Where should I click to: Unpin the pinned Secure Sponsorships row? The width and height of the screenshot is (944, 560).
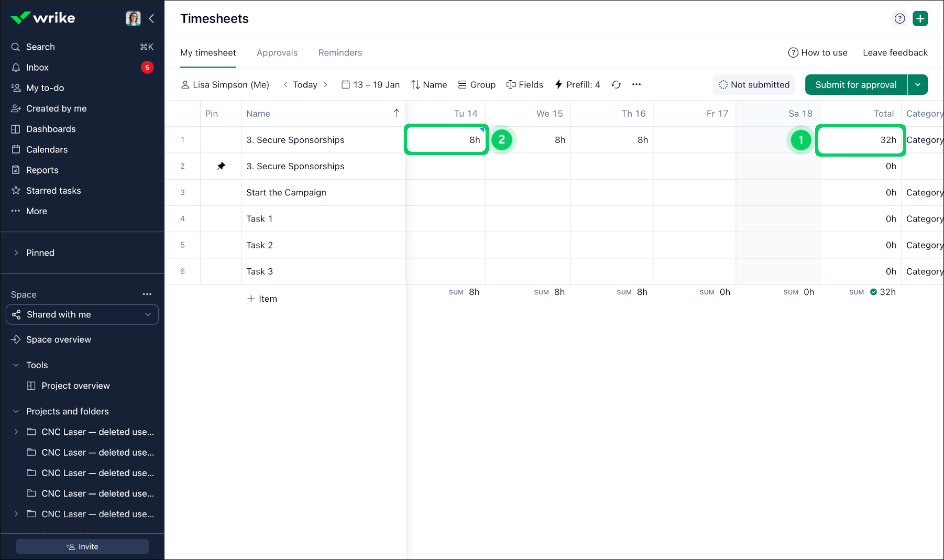pyautogui.click(x=221, y=166)
